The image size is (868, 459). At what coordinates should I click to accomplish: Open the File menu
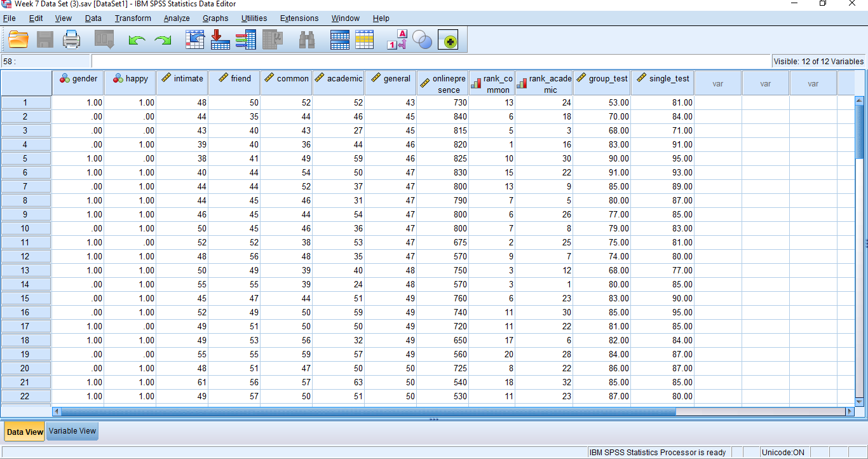click(x=9, y=18)
